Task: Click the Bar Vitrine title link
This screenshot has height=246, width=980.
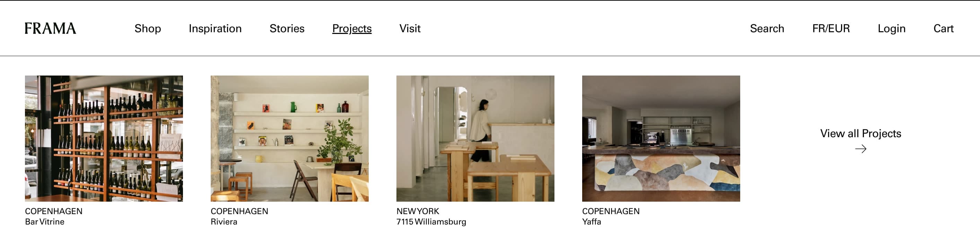Action: (44, 222)
